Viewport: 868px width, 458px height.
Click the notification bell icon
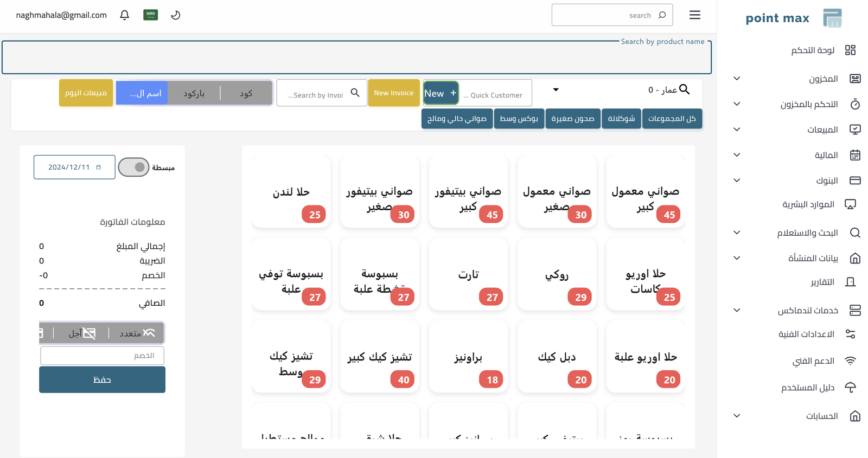point(124,15)
